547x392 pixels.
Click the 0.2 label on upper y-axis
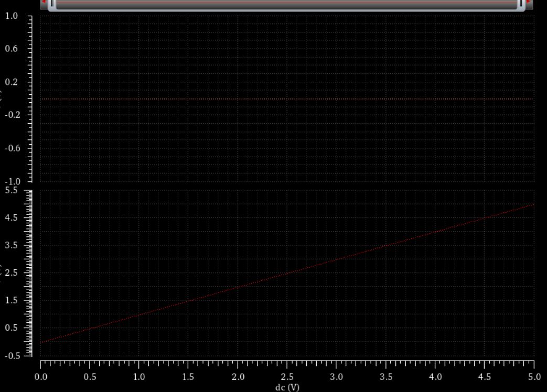(x=12, y=82)
